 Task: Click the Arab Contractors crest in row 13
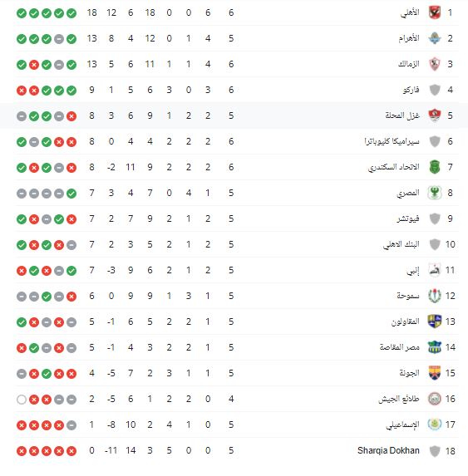tap(435, 321)
